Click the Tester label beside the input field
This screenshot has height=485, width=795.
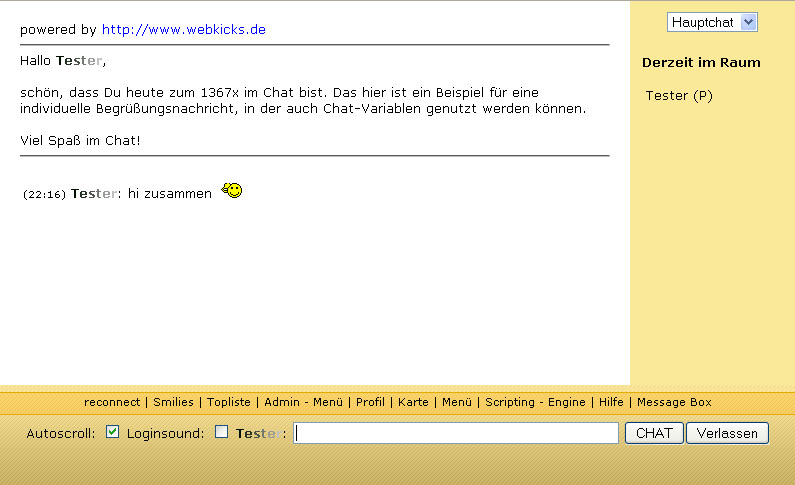259,433
